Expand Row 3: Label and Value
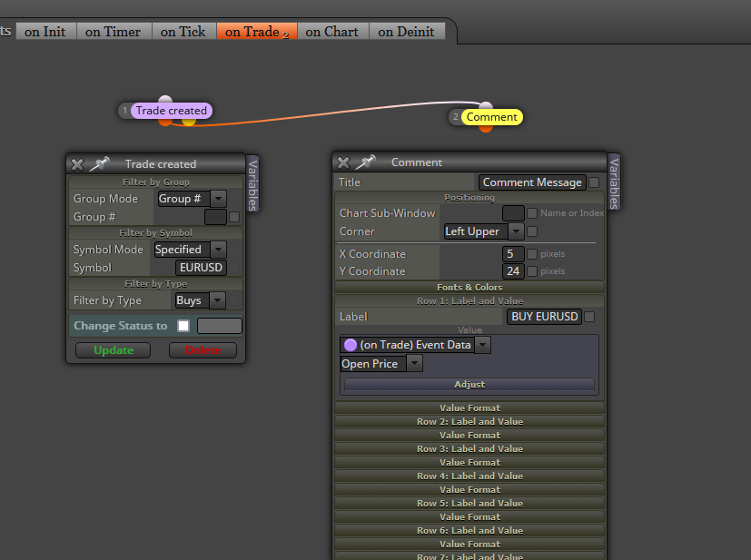Viewport: 751px width, 560px height. [x=469, y=449]
